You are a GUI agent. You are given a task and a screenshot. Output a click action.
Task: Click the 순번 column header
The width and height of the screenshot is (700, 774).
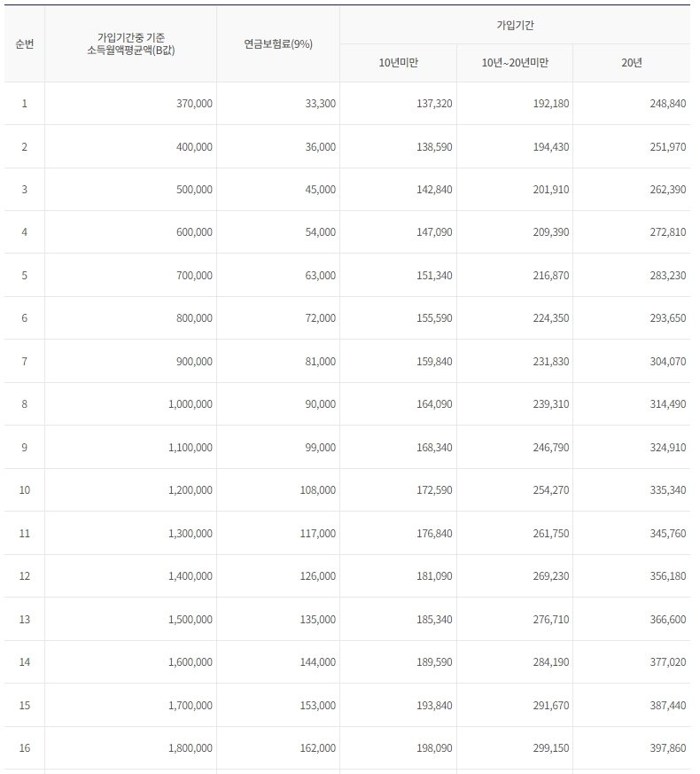[x=24, y=44]
